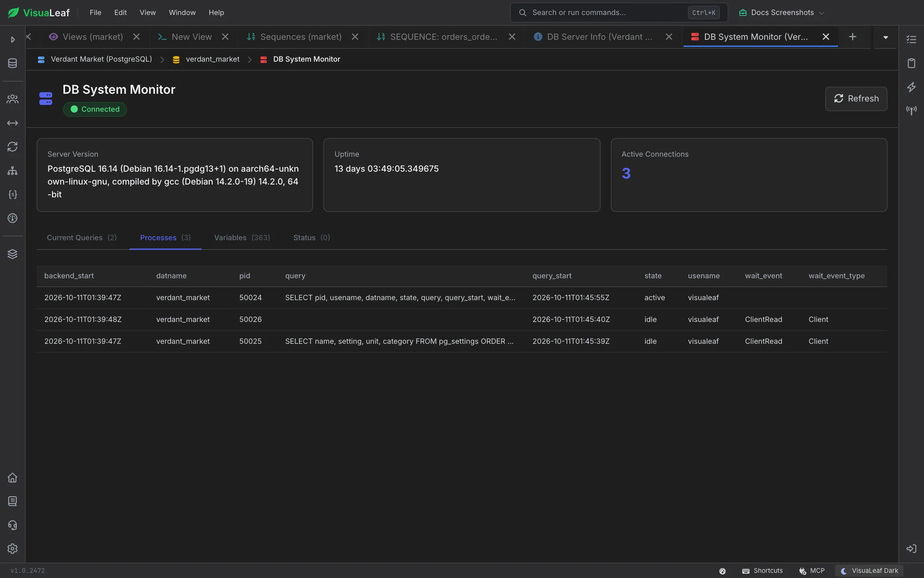Click the Connected status badge
The height and width of the screenshot is (578, 924).
95,110
